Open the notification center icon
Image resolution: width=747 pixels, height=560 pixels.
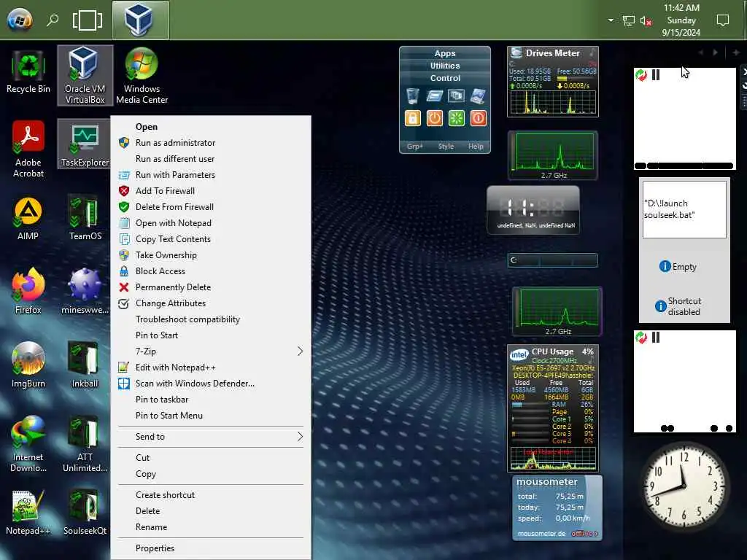723,20
